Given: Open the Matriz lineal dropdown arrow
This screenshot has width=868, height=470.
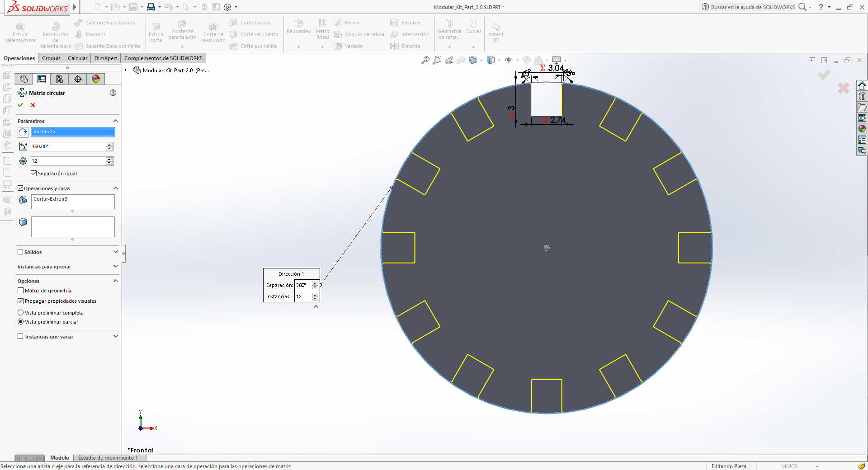Looking at the screenshot, I should [x=322, y=47].
